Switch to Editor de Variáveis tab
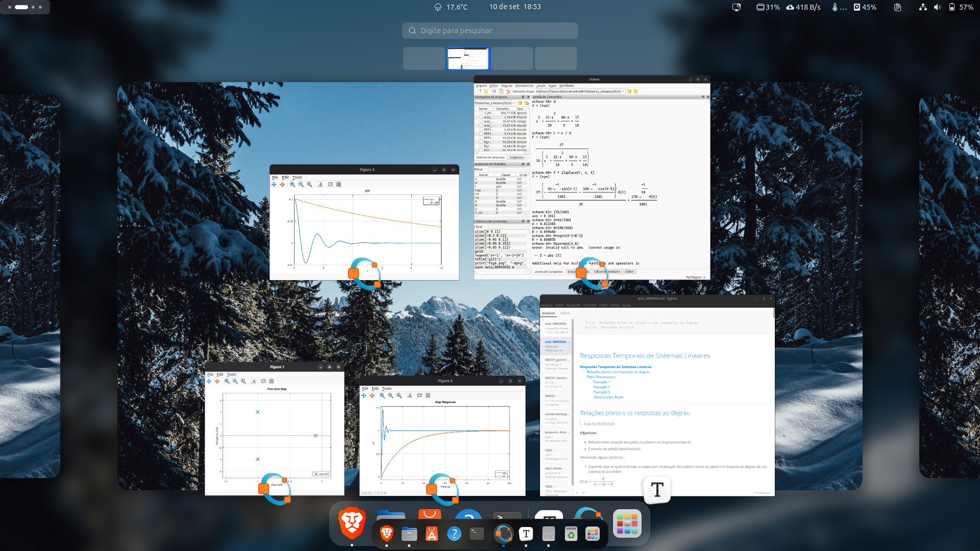The width and height of the screenshot is (980, 551). [x=607, y=272]
